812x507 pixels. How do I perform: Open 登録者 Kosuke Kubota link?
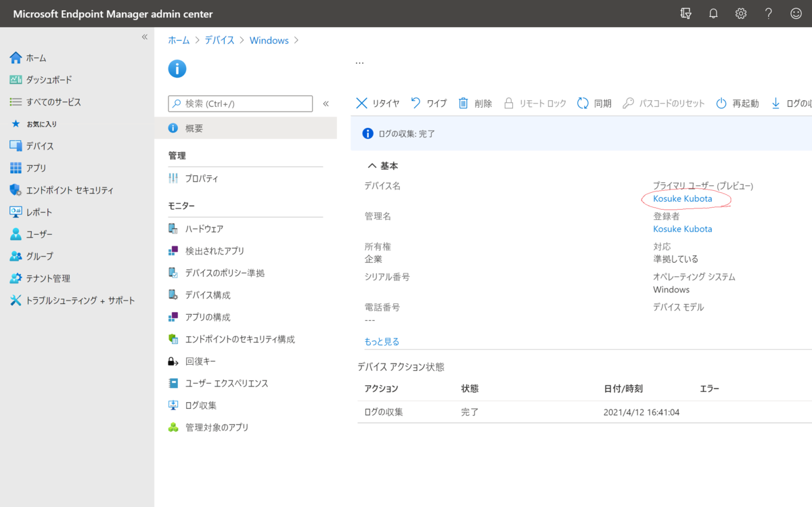coord(682,229)
